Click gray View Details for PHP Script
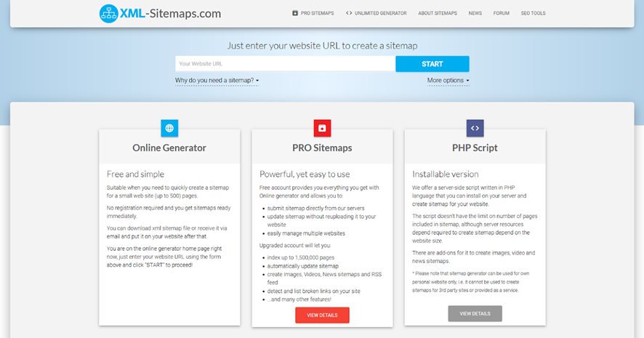Image resolution: width=644 pixels, height=338 pixels. pos(475,313)
